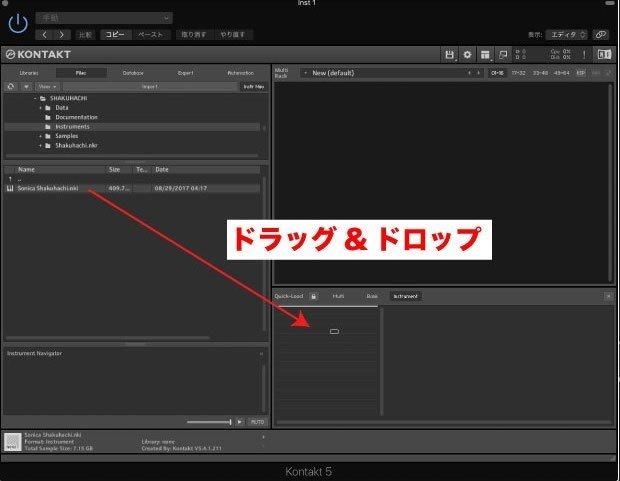Toggle the Instr Nav button
The image size is (620, 481).
pyautogui.click(x=254, y=87)
